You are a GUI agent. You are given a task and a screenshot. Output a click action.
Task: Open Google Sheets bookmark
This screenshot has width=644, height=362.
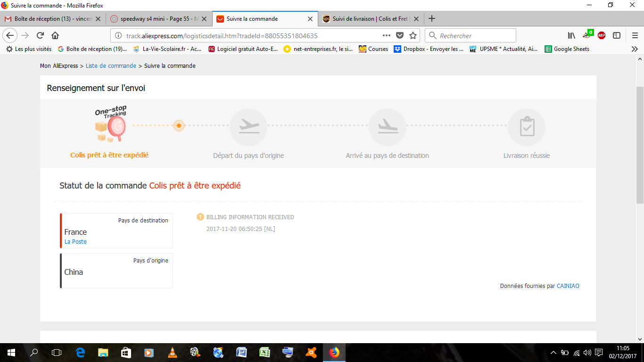tap(567, 49)
